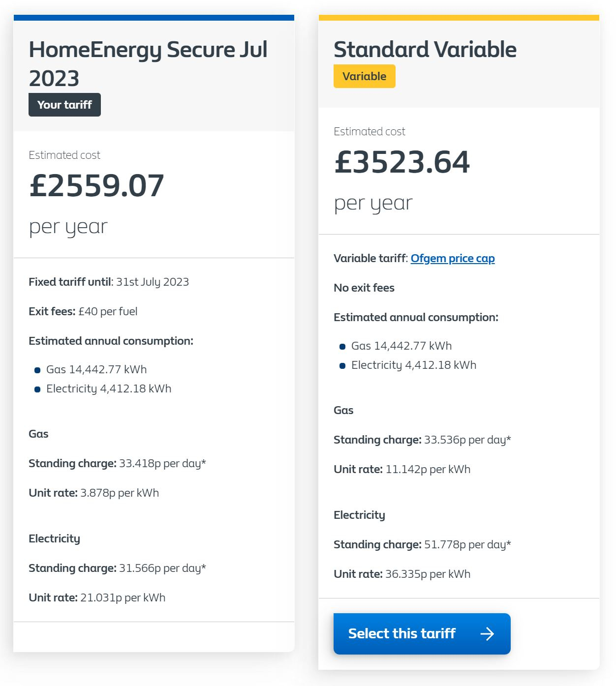The height and width of the screenshot is (686, 616).
Task: Click the Electricity unit rate 36.335p per kWh
Action: tap(402, 574)
